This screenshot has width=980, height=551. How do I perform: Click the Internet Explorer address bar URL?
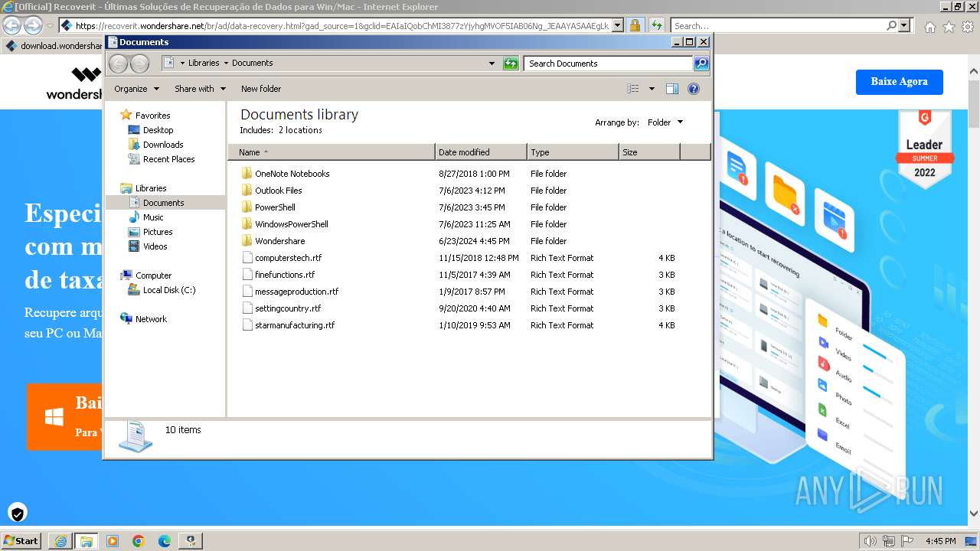(341, 26)
